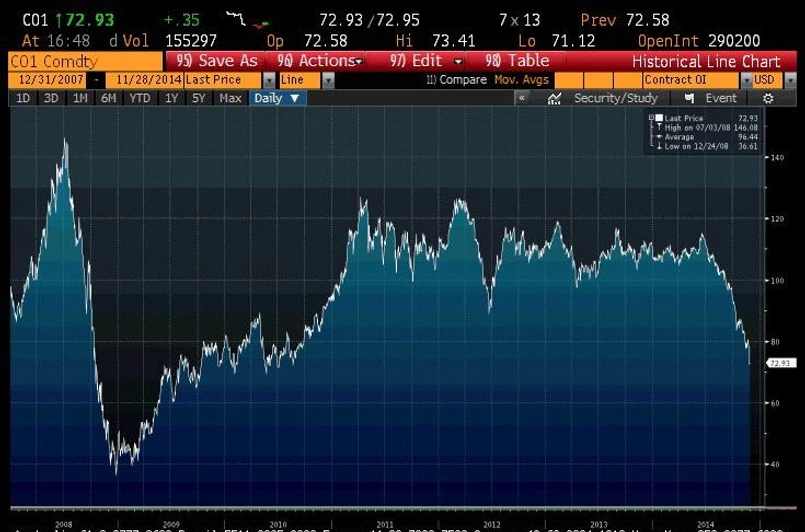Click the Table button

tap(517, 61)
